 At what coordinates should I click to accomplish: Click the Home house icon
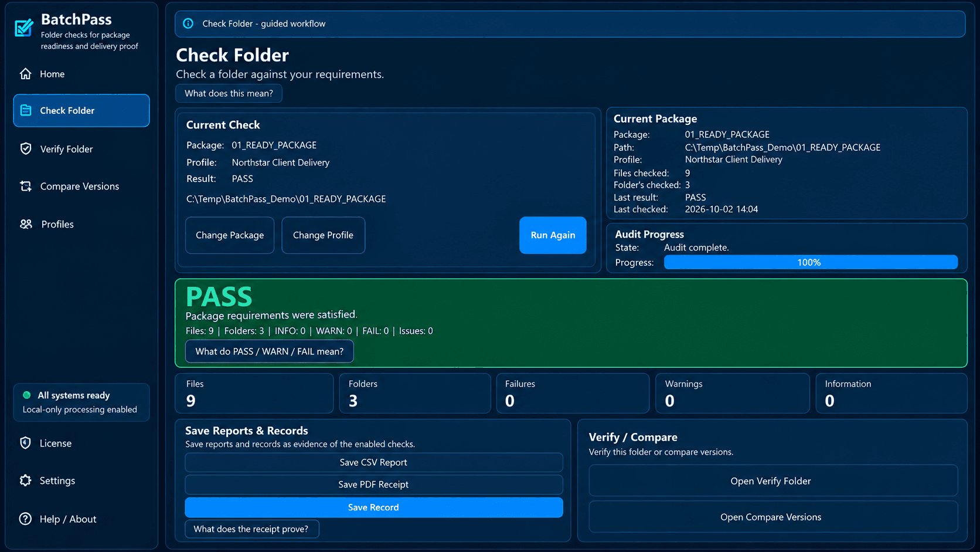click(x=25, y=74)
